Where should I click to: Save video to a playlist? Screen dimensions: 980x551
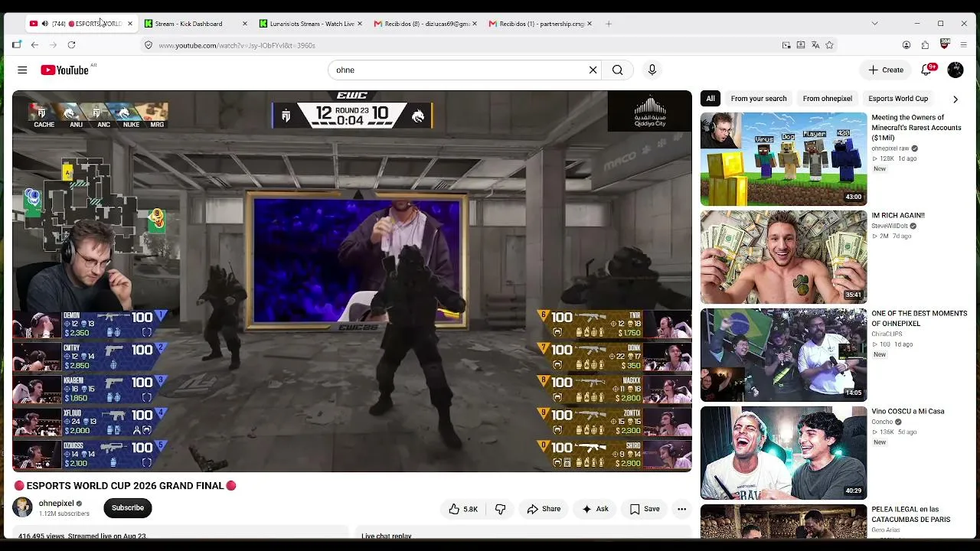click(644, 509)
